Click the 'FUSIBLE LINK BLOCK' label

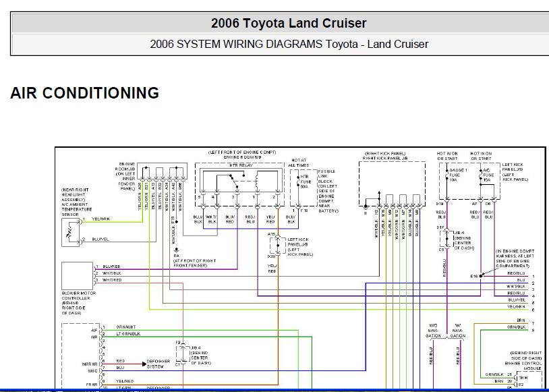point(326,176)
